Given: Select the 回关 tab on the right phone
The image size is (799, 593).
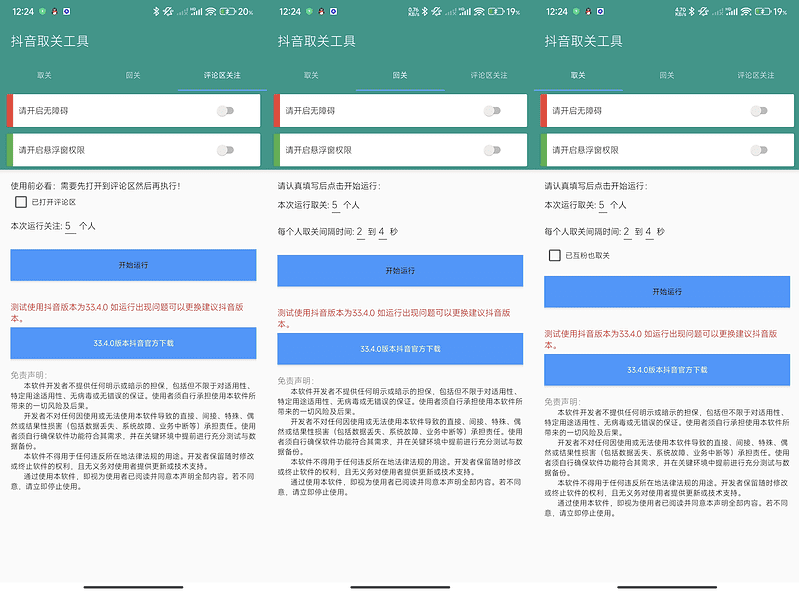Looking at the screenshot, I should [x=666, y=75].
